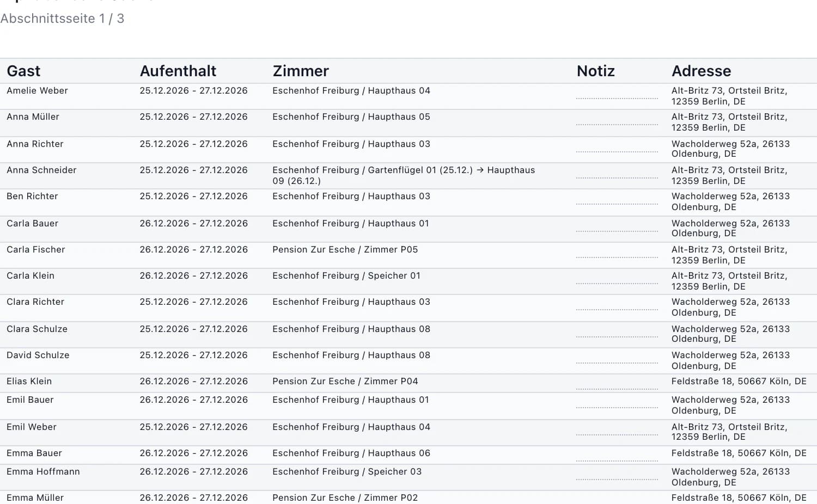Click the Gast column header

pos(23,71)
